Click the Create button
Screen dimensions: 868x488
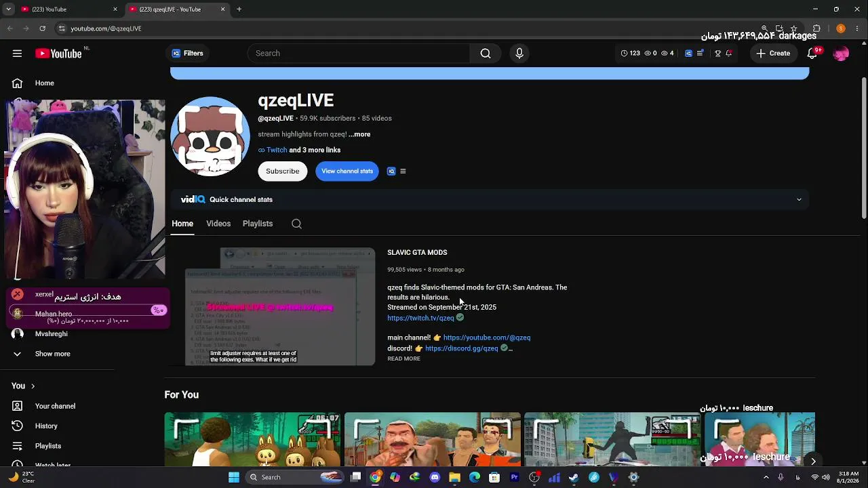pyautogui.click(x=773, y=54)
